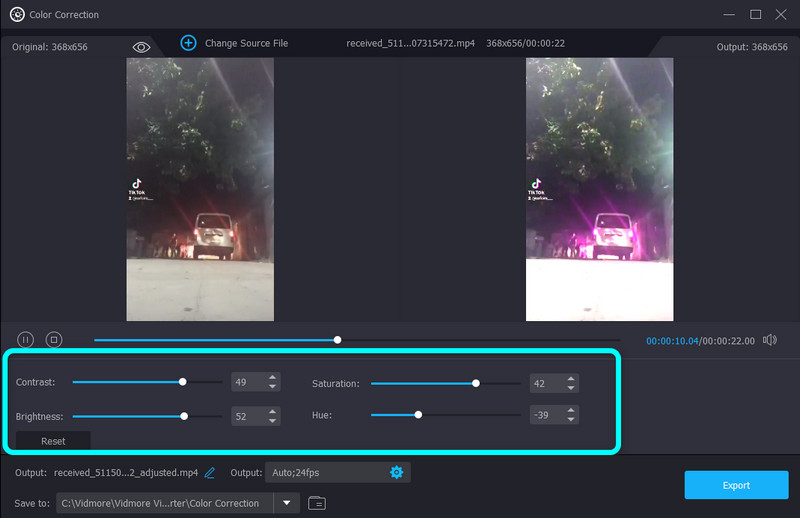Decrease the Hue value stepper
This screenshot has width=800, height=518.
pos(570,420)
